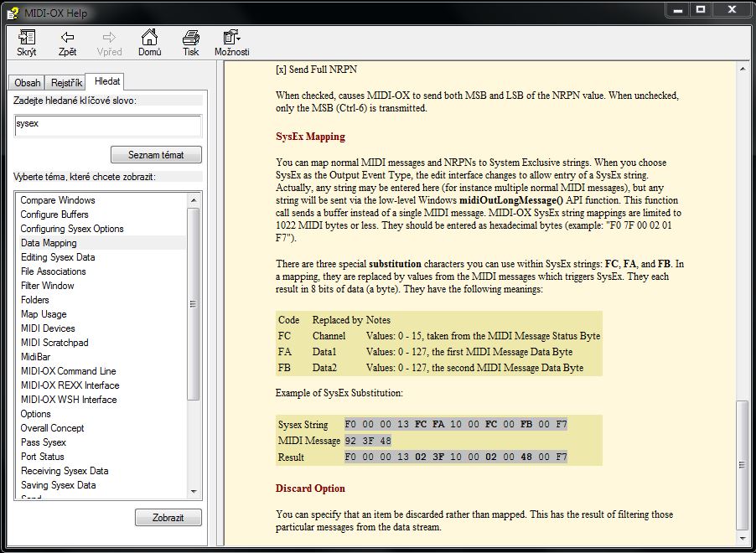
Task: Open the Configuring Sysex Options topic
Action: click(72, 229)
